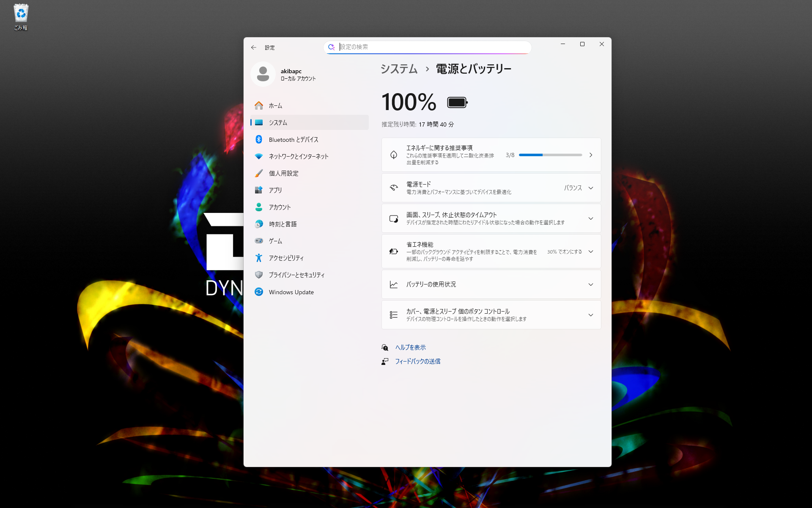Click the ヘルプを表示 link
This screenshot has width=812, height=508.
pos(410,347)
